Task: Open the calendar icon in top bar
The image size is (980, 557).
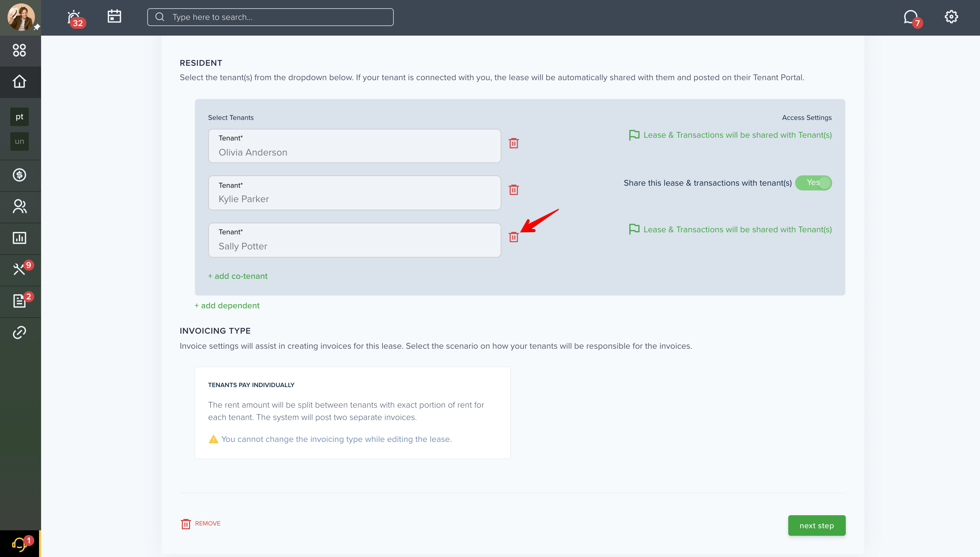Action: point(114,16)
